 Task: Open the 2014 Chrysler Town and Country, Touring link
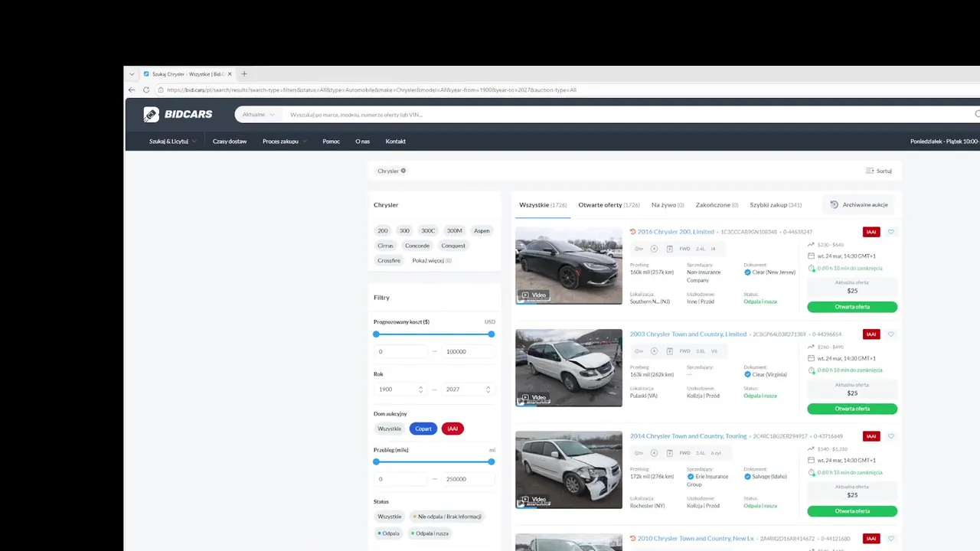tap(688, 436)
